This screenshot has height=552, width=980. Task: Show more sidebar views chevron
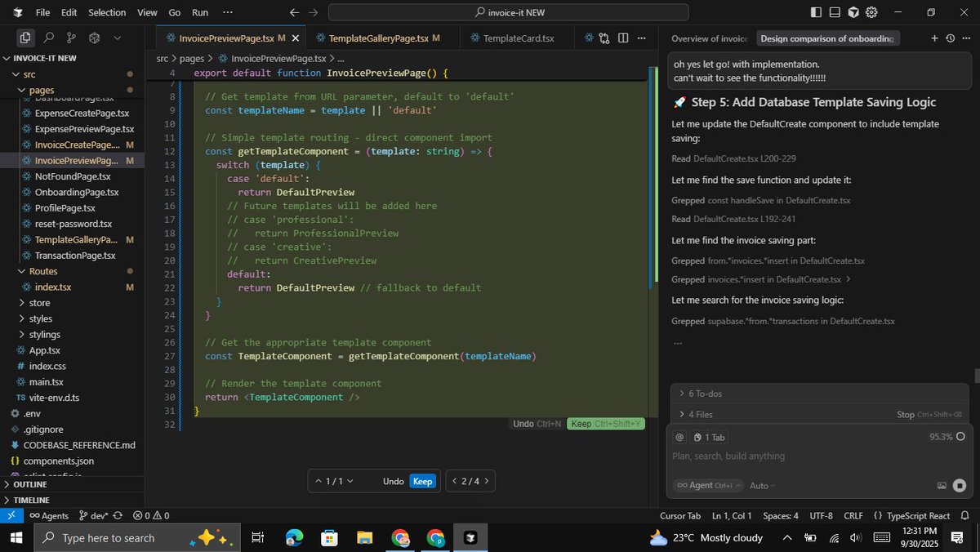point(117,38)
